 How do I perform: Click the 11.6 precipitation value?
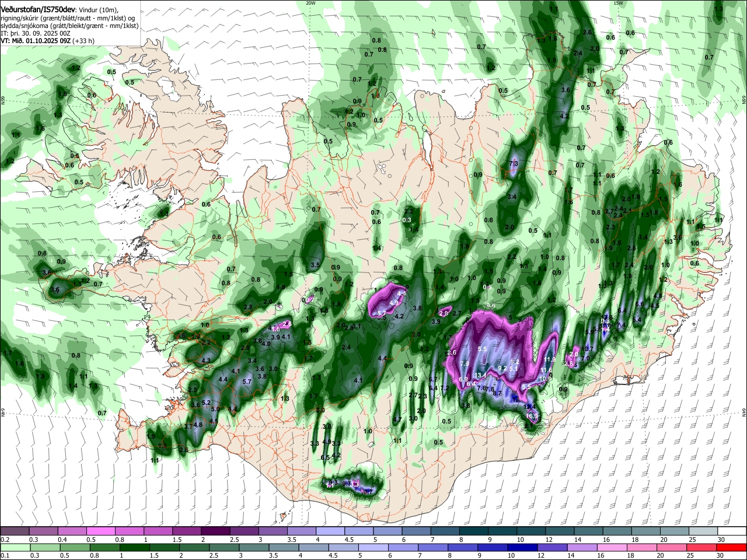click(546, 370)
